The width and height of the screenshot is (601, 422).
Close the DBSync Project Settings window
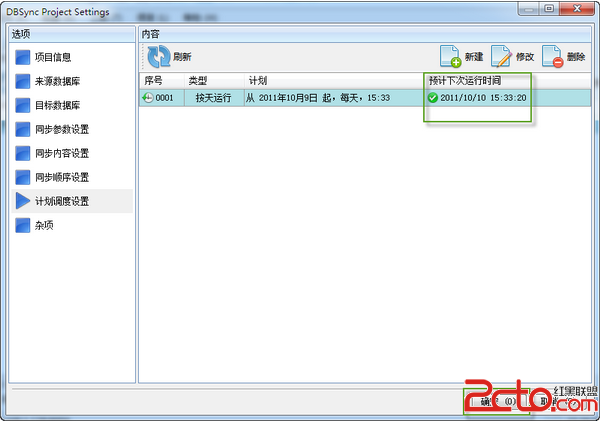coord(577,9)
